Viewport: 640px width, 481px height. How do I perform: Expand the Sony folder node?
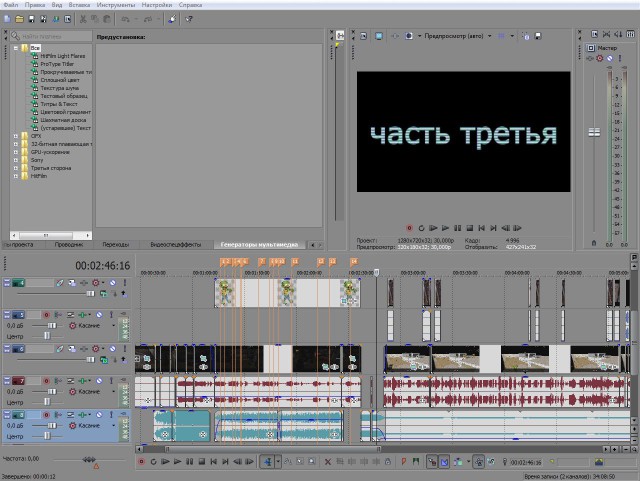pos(14,160)
